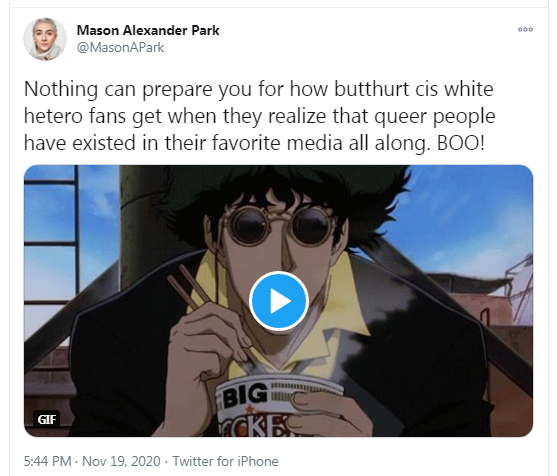557x476 pixels.
Task: Click the GIF badge on the media
Action: click(47, 420)
